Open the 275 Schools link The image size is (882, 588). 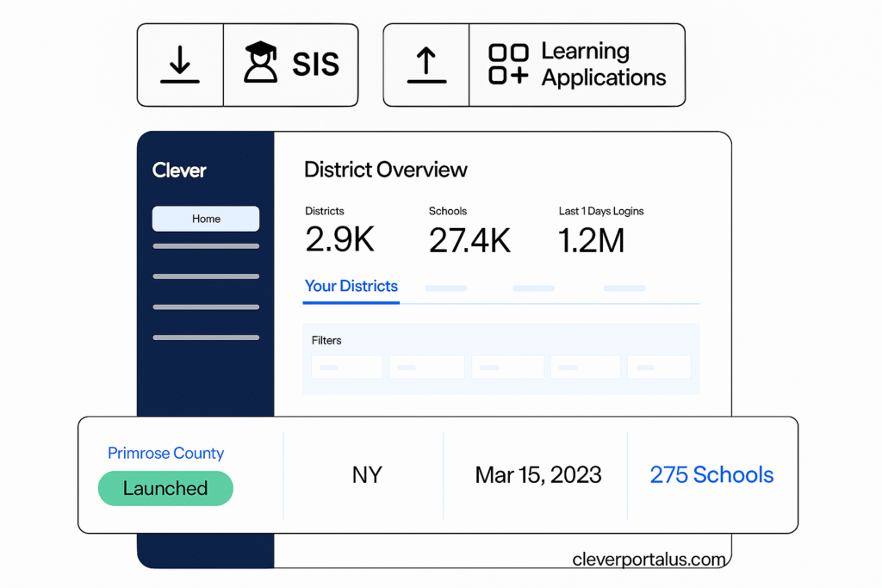pos(711,475)
